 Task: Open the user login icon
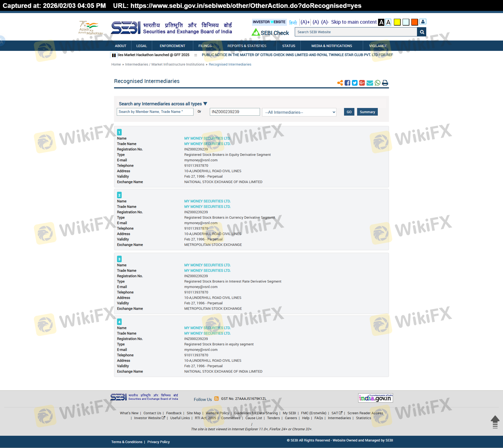(x=423, y=22)
